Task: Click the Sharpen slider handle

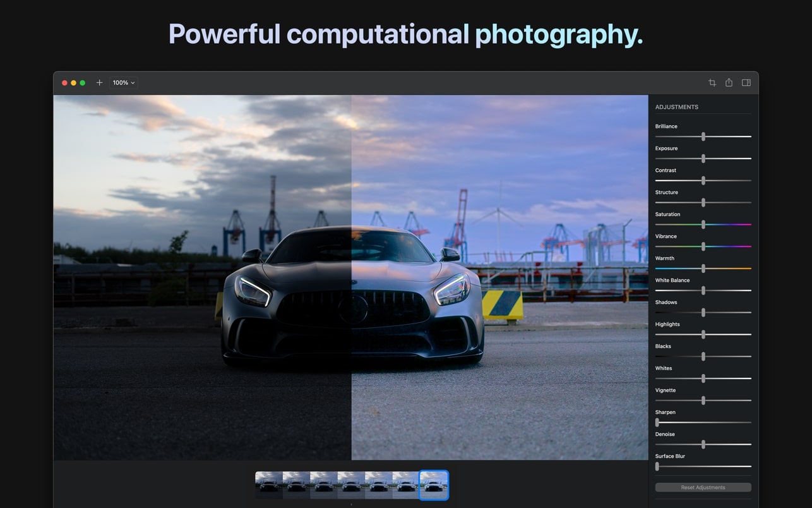Action: point(657,422)
